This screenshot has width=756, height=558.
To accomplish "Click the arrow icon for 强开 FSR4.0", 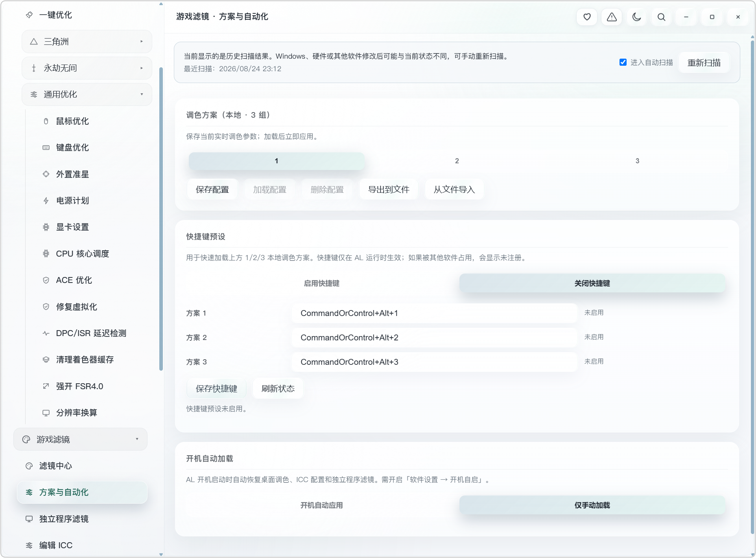I will coord(46,386).
